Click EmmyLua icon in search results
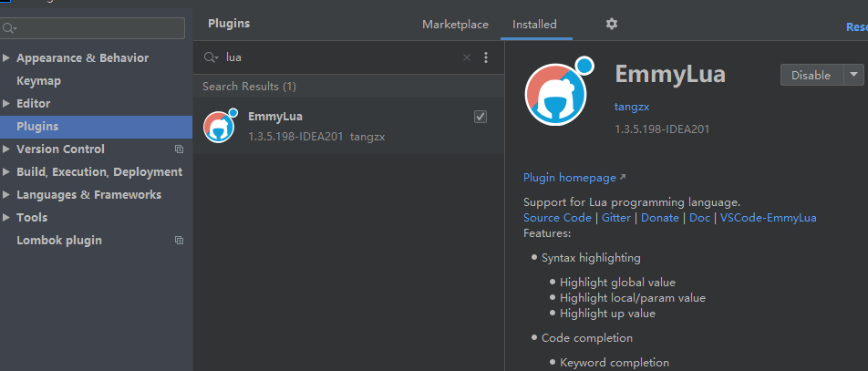This screenshot has height=371, width=868. (219, 126)
